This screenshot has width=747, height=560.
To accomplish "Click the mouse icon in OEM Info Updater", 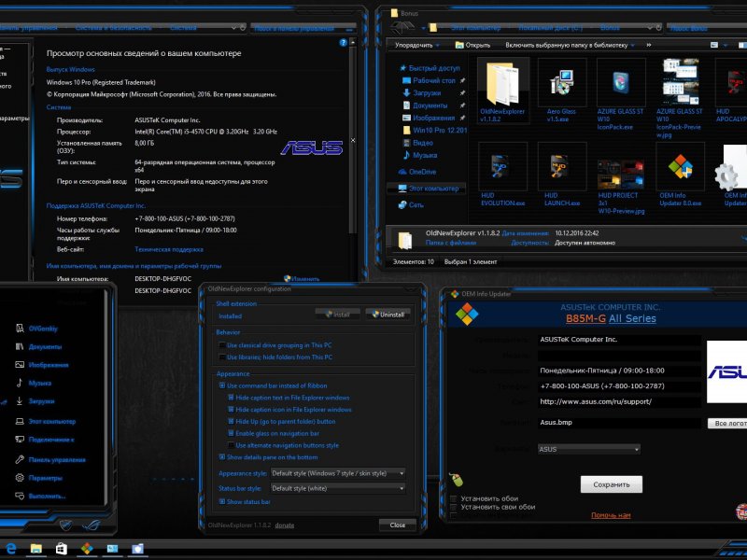I will click(456, 480).
